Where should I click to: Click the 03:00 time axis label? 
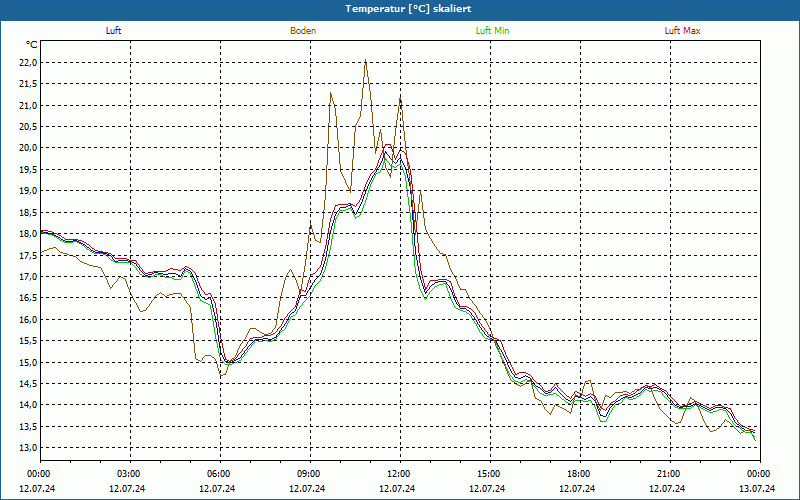127,474
